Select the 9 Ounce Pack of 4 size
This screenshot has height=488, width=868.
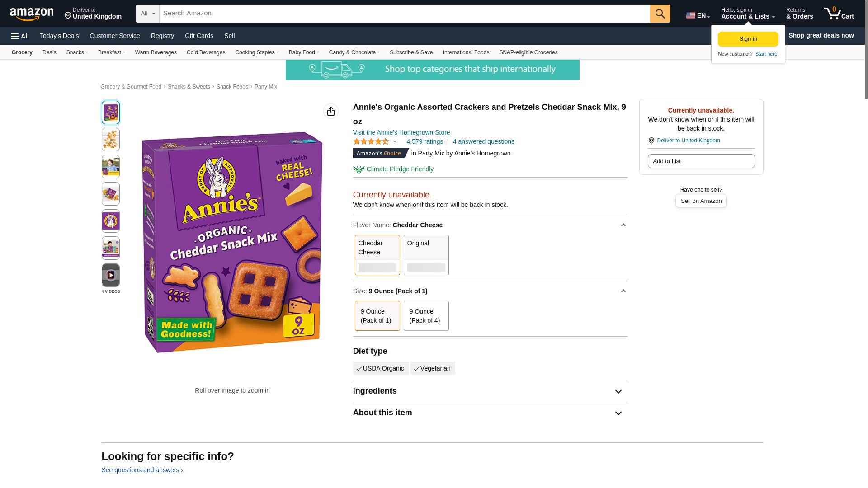(x=426, y=316)
